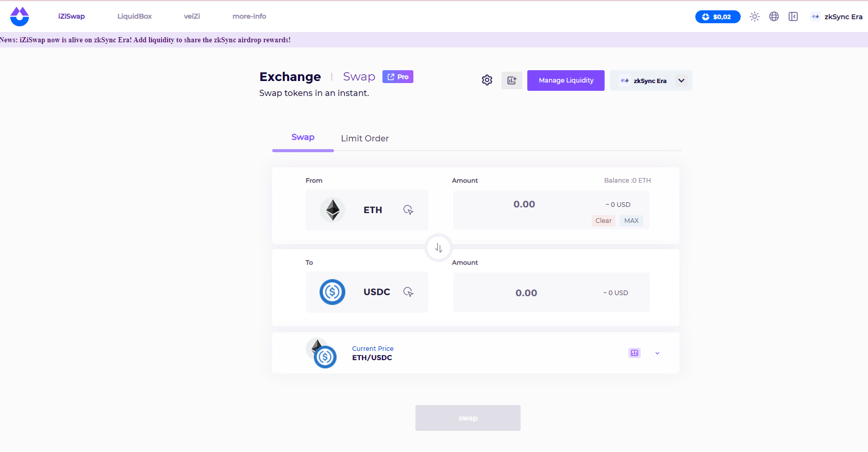Click the USDC token icon in To
Image resolution: width=868 pixels, height=452 pixels.
(x=332, y=292)
